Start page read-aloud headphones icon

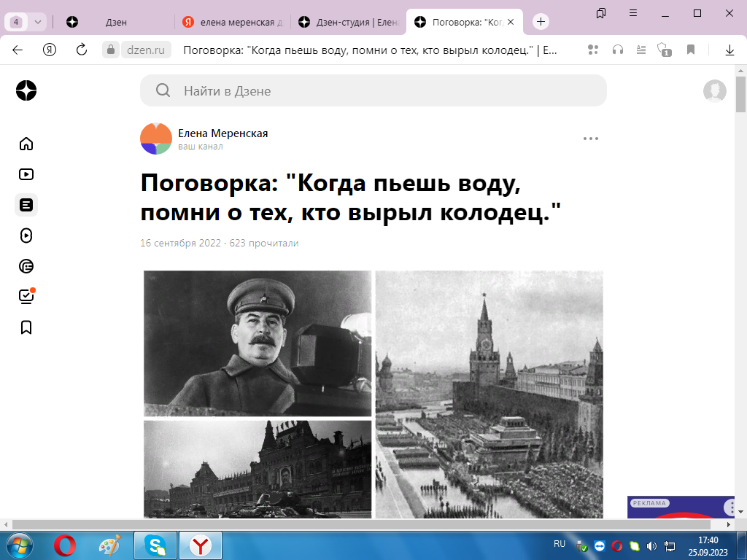pos(618,50)
